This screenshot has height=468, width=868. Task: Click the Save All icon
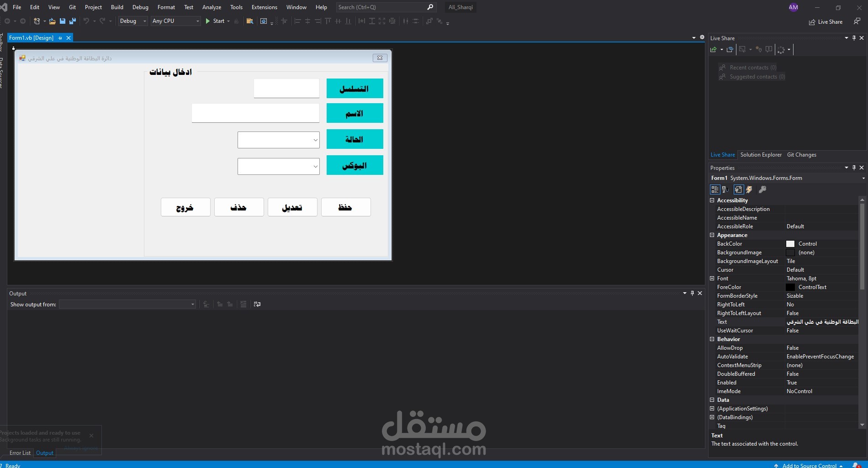(72, 21)
